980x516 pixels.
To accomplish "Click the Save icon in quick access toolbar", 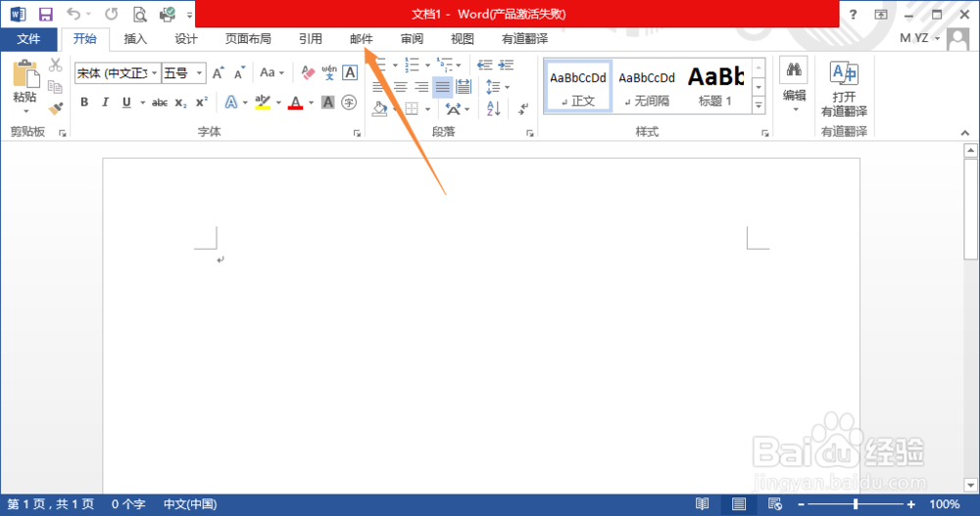I will [46, 14].
